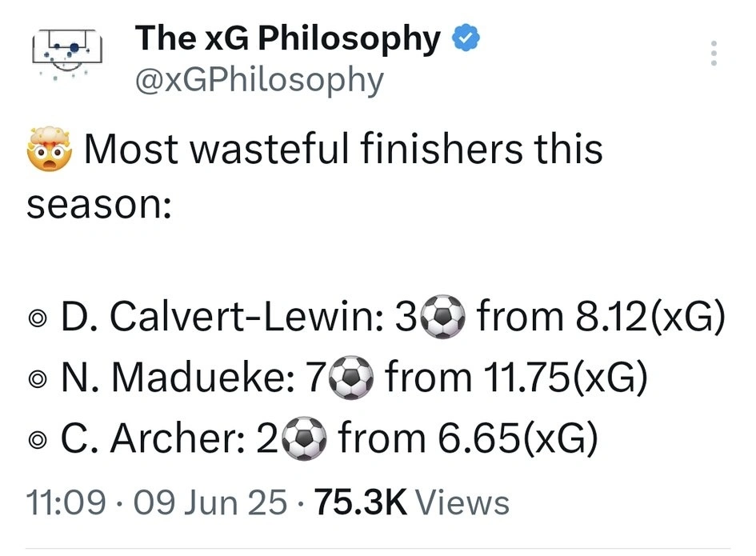Click the 09 Jun 25 date

210,502
